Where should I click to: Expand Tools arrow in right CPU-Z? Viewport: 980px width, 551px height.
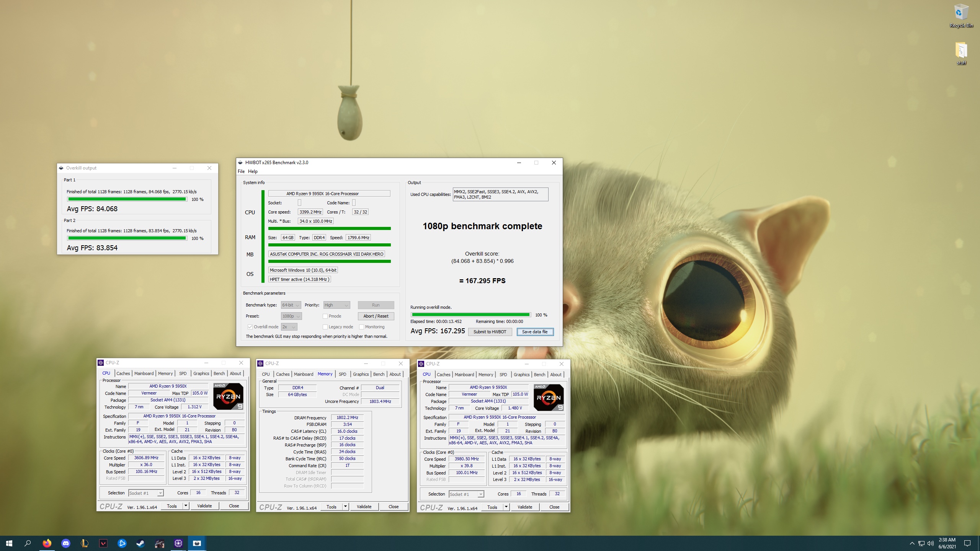506,507
